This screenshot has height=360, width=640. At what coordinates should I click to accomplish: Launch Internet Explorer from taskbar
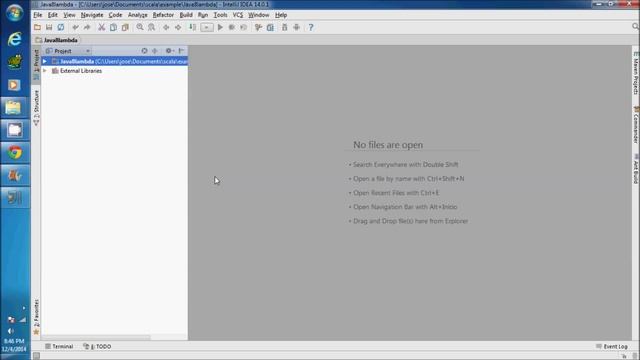(15, 39)
